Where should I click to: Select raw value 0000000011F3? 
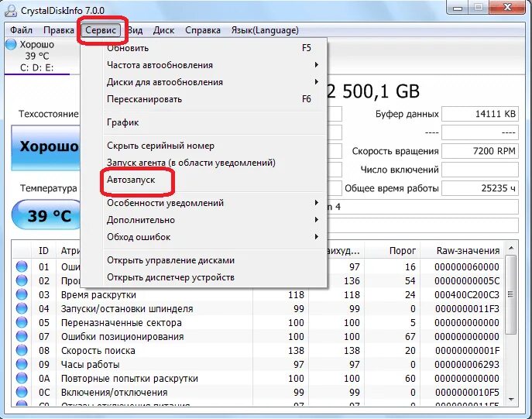[x=467, y=309]
